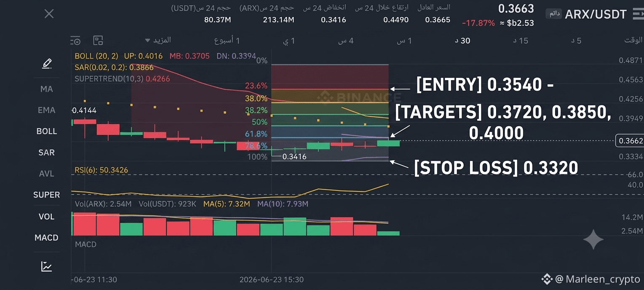Toggle the SAR indicator

[46, 152]
